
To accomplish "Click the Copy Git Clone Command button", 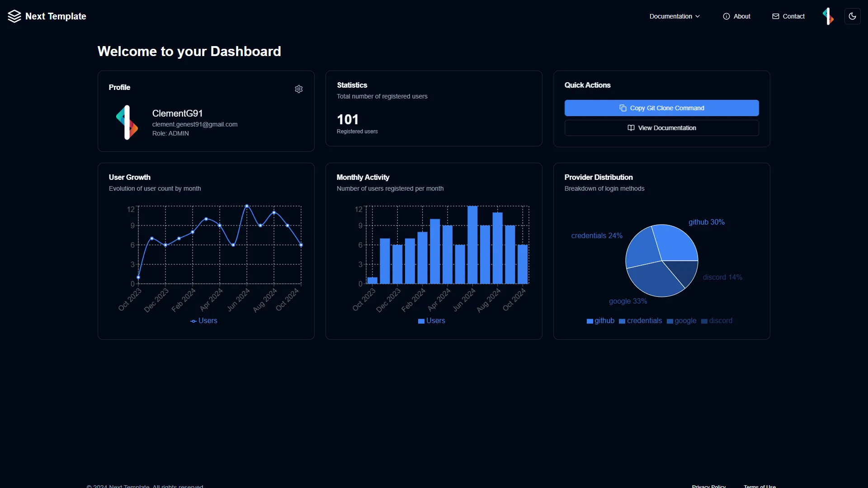I will [661, 108].
